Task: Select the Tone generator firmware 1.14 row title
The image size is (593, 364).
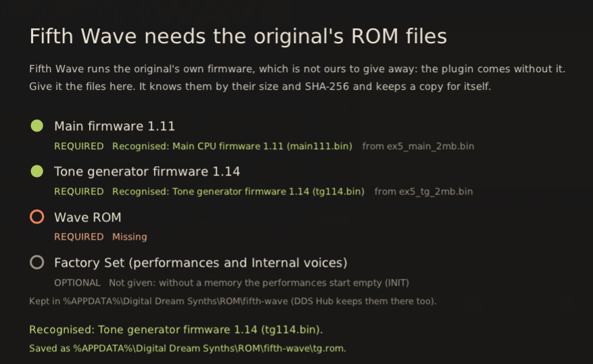Action: pyautogui.click(x=147, y=172)
